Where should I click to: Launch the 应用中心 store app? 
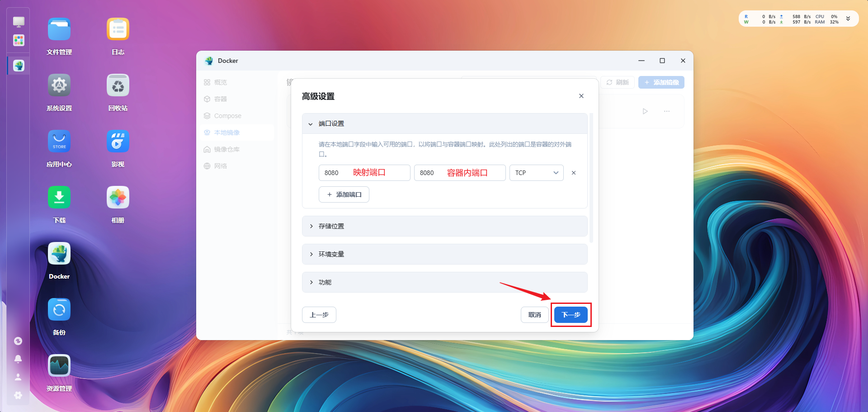59,142
